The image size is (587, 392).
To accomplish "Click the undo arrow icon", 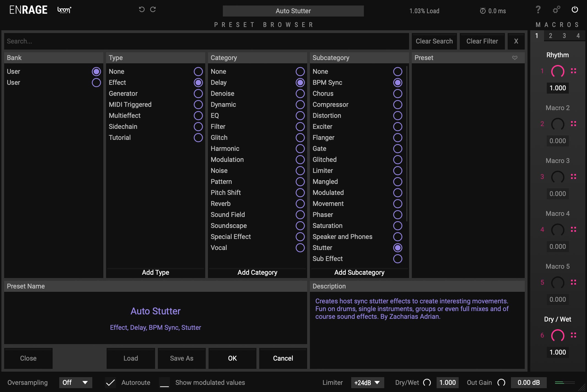I will [142, 10].
